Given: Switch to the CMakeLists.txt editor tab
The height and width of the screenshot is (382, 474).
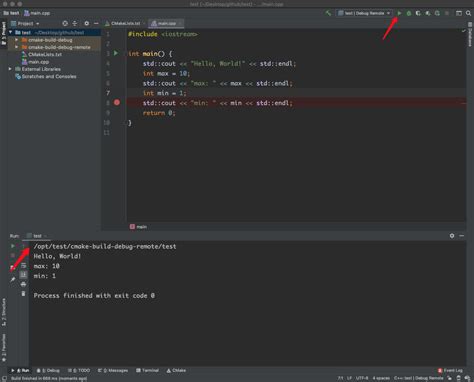Looking at the screenshot, I should pos(123,23).
